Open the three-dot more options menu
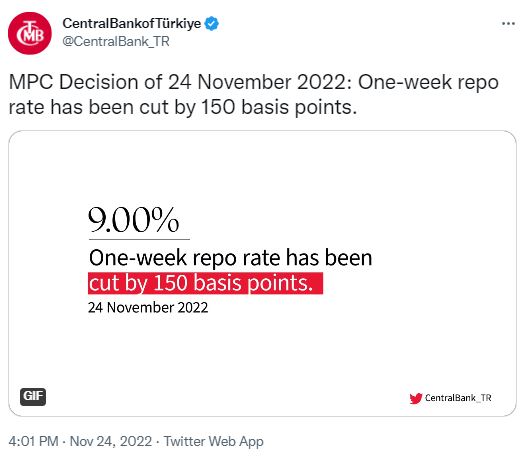 coord(508,24)
